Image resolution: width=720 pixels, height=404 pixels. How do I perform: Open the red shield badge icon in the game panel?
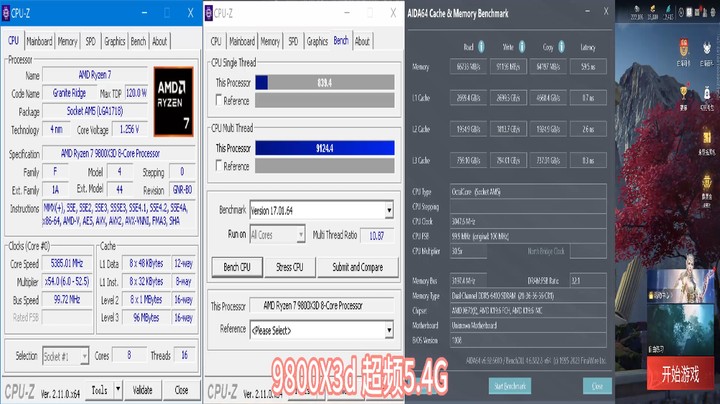pos(684,48)
